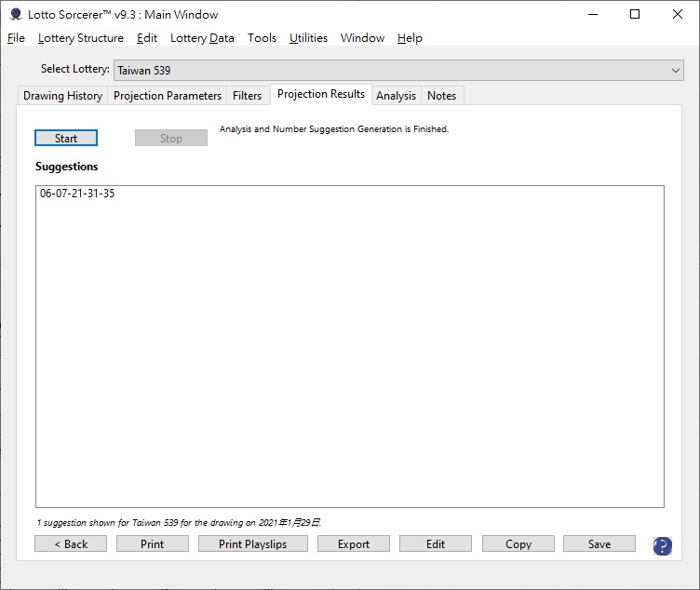Viewport: 700px width, 590px height.
Task: Save the suggestions with Save button
Action: 599,544
